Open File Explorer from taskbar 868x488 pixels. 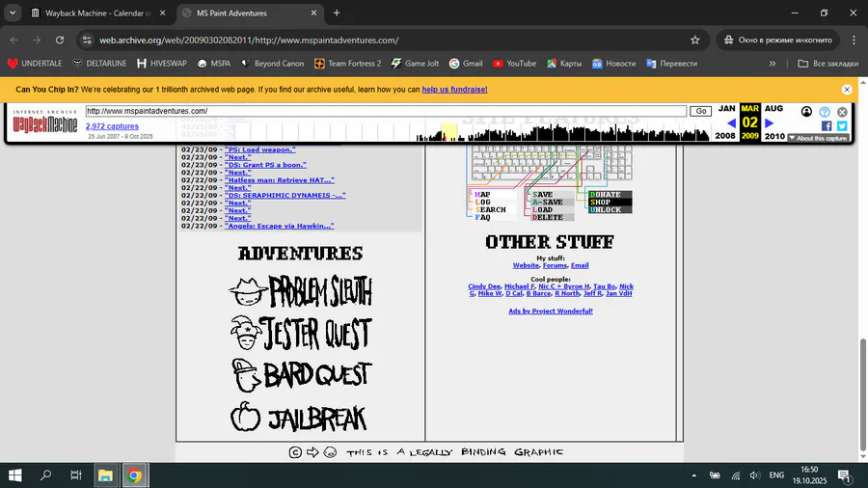(x=105, y=475)
